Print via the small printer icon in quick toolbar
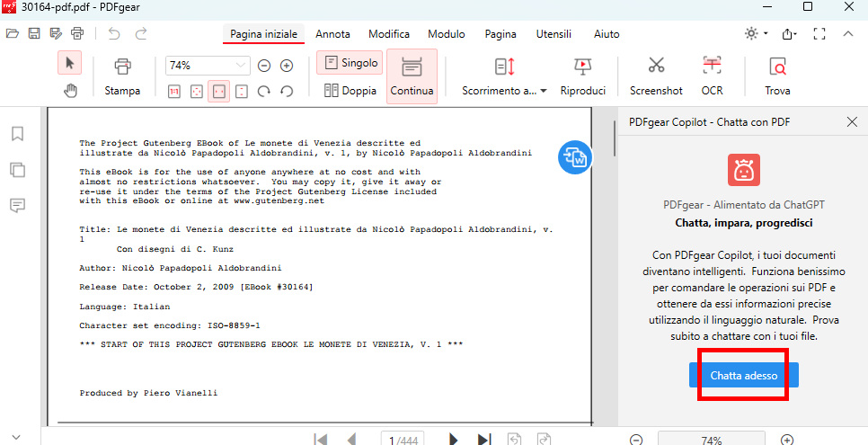This screenshot has height=445, width=868. point(77,34)
